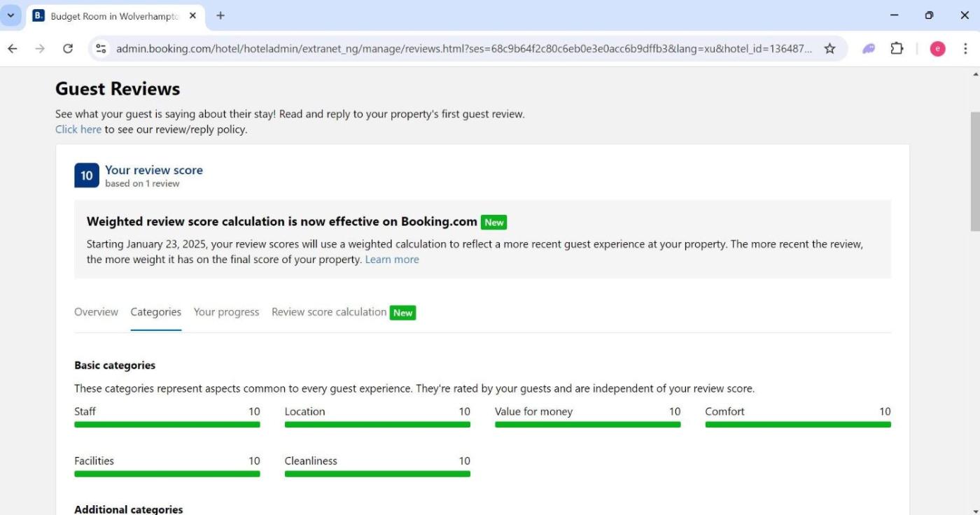The height and width of the screenshot is (515, 980).
Task: Open the Review score calculation tab
Action: tap(329, 312)
